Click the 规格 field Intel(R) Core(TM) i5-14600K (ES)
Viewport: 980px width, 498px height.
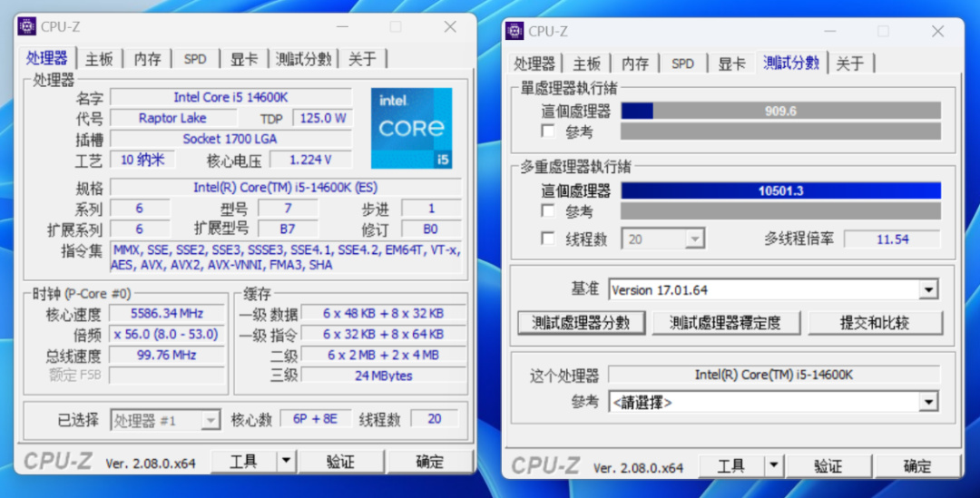point(286,188)
